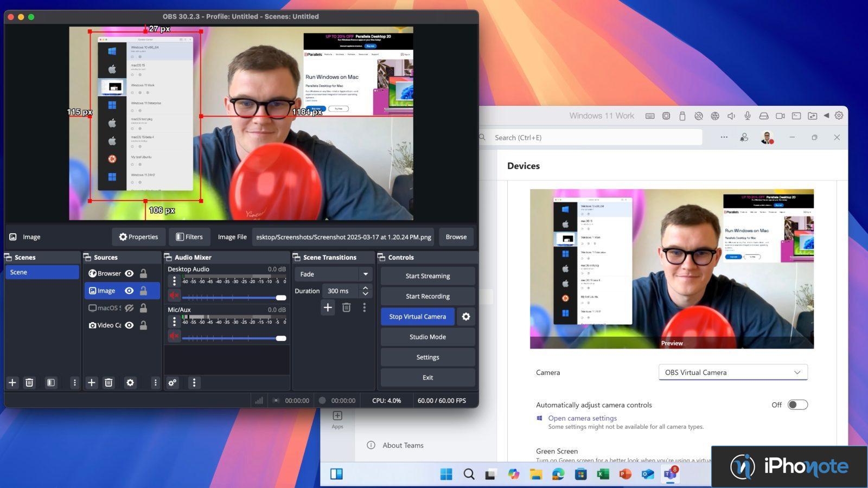Lock the Image source
This screenshot has width=868, height=488.
143,291
